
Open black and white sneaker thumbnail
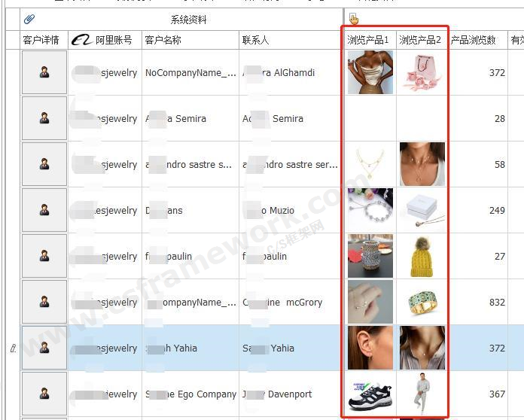coord(370,394)
